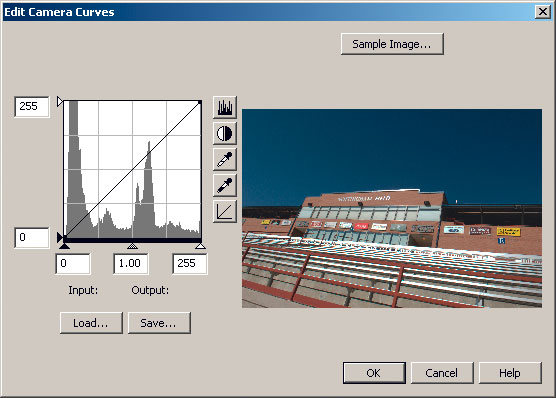This screenshot has width=556, height=398.
Task: Open the Sample Image dialog
Action: tap(392, 44)
